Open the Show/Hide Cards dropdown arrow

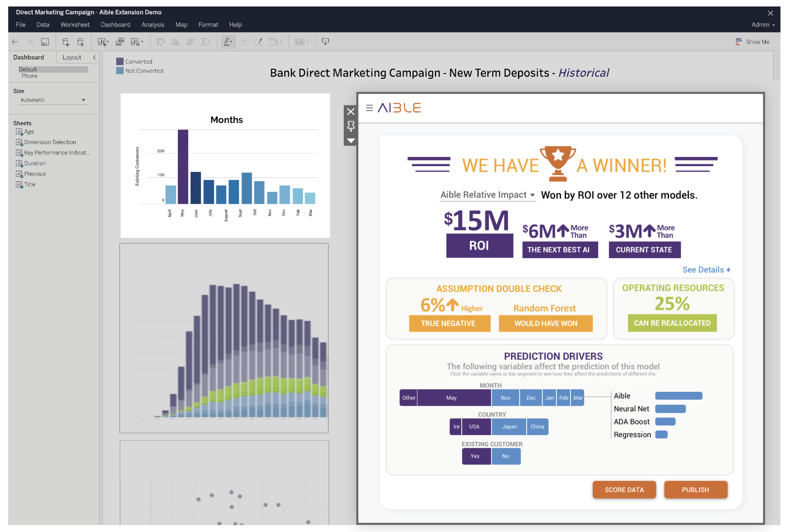[308, 42]
